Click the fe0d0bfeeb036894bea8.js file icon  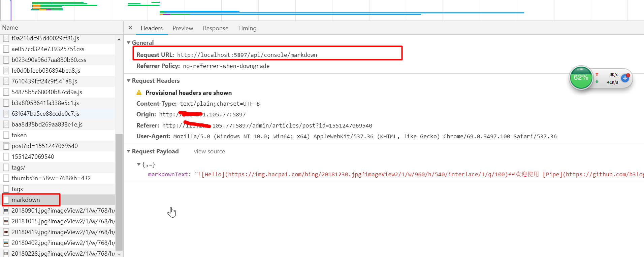tap(6, 71)
